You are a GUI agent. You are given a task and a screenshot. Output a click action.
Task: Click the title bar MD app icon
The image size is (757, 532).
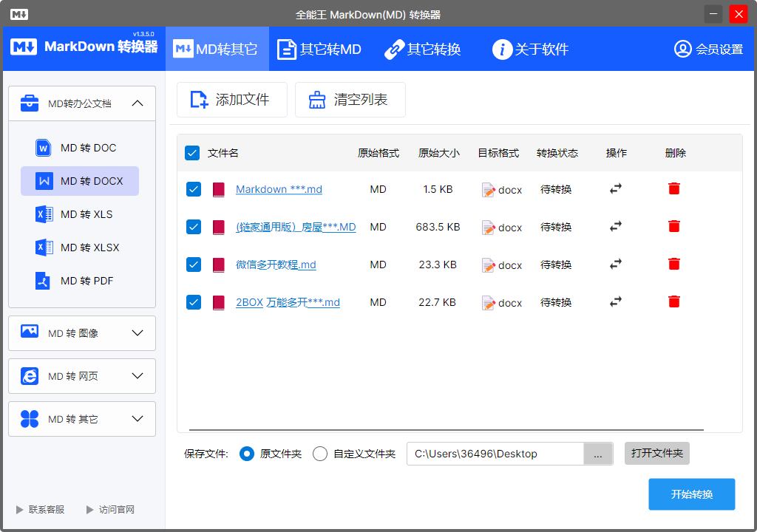(x=18, y=15)
